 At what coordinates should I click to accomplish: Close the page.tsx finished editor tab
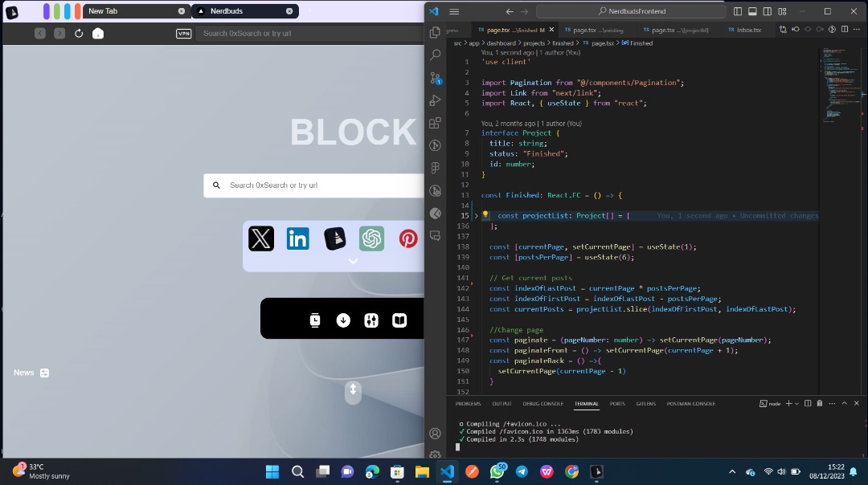(551, 30)
